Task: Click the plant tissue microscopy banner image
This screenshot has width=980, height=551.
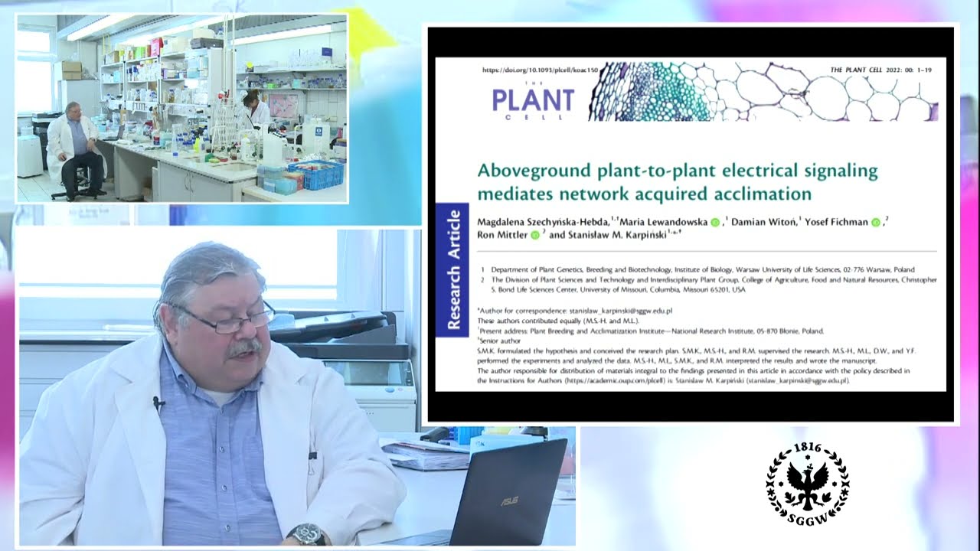Action: click(763, 91)
